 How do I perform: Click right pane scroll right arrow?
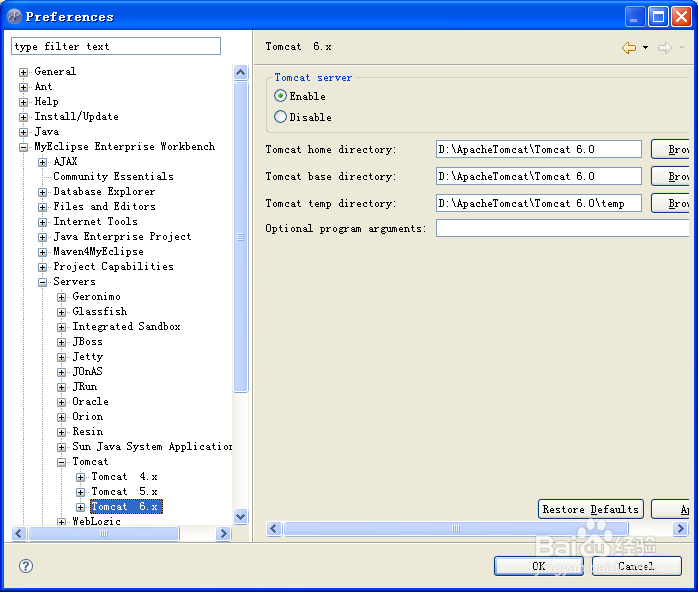680,528
